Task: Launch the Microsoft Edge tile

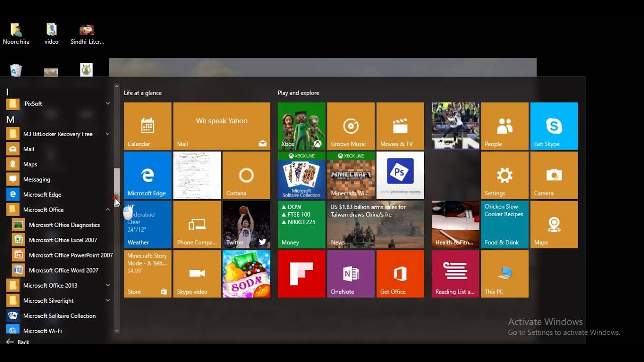Action: (147, 175)
